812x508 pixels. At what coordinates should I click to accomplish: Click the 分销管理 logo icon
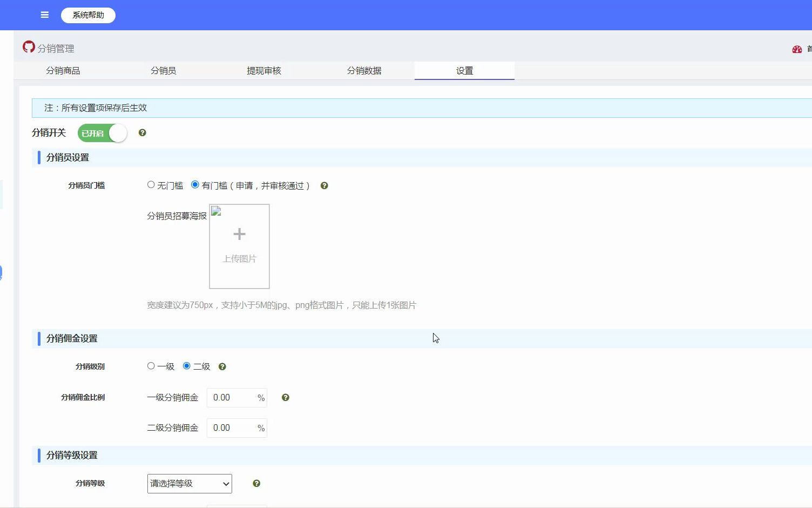(29, 48)
